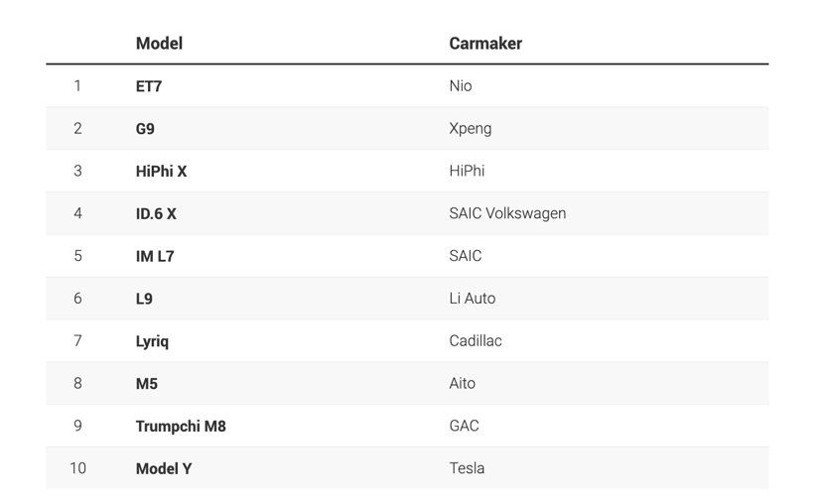
Task: Select the Lyriq model cell
Action: click(x=152, y=341)
